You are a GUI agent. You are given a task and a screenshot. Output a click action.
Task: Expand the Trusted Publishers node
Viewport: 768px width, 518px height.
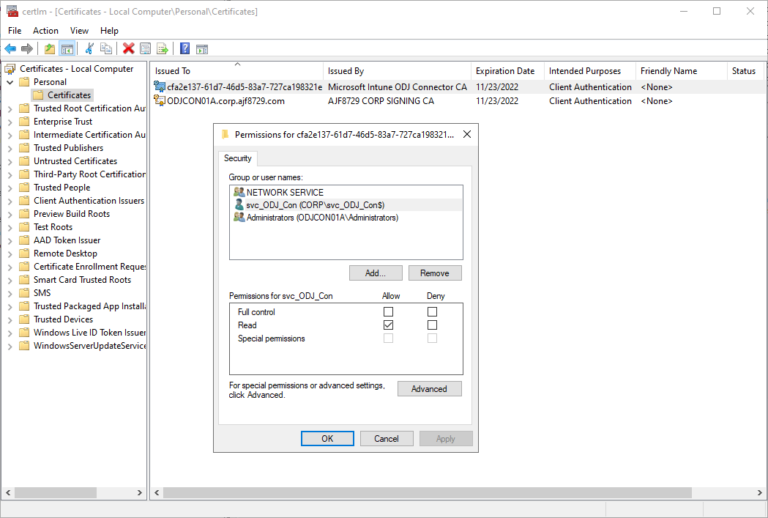(10, 148)
